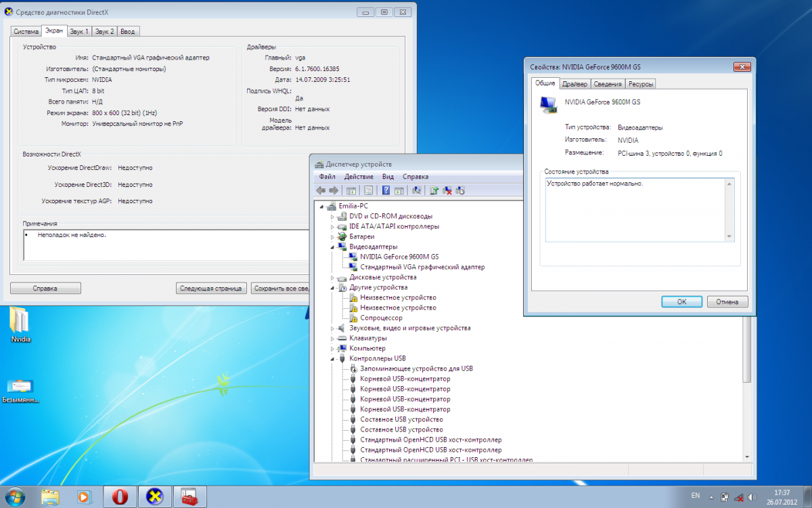
Task: Click OK in the NVIDIA properties dialog
Action: point(681,301)
